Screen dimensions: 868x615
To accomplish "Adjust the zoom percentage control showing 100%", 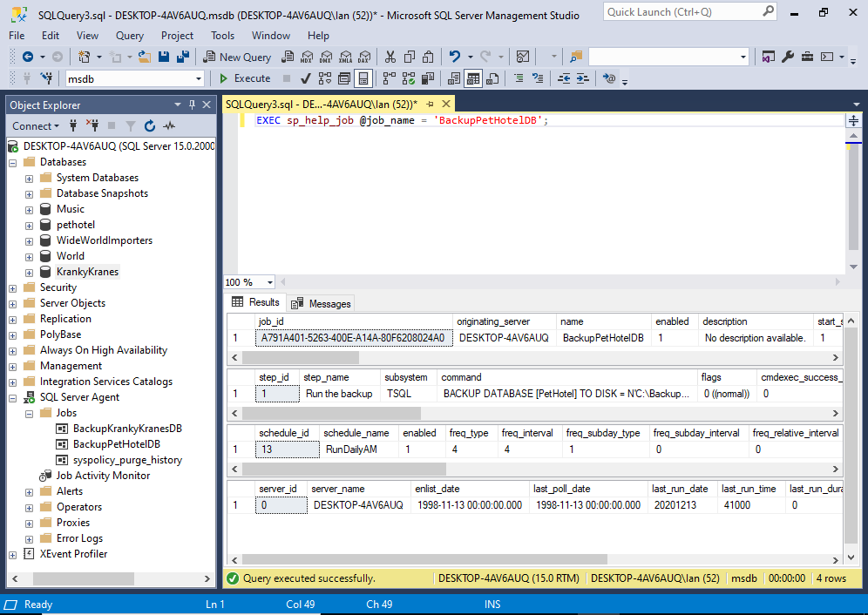I will pyautogui.click(x=250, y=281).
